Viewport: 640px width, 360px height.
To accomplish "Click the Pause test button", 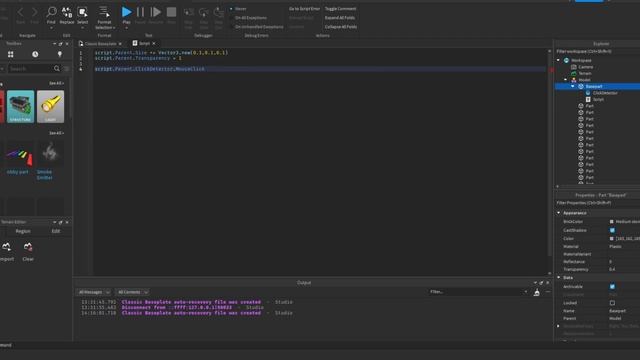I will tap(140, 12).
